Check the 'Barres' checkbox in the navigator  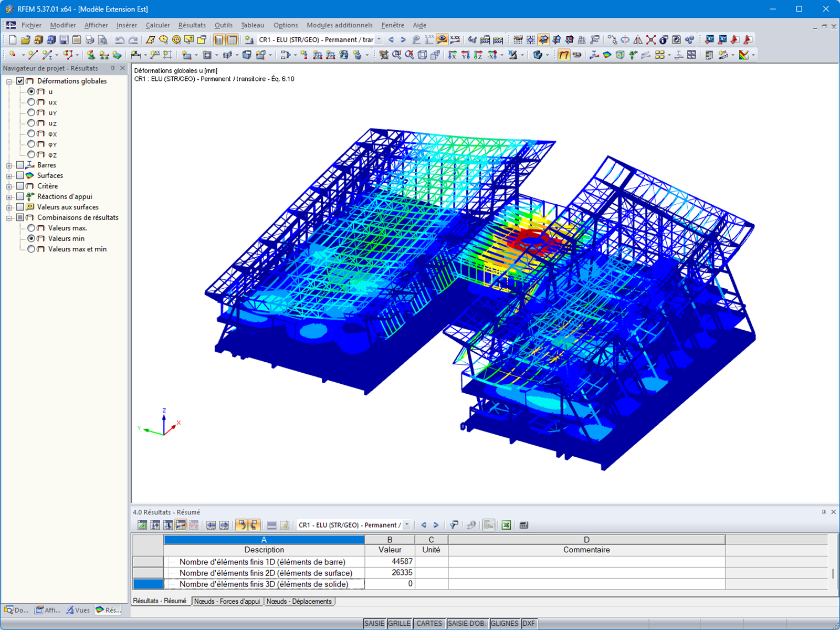pos(20,165)
